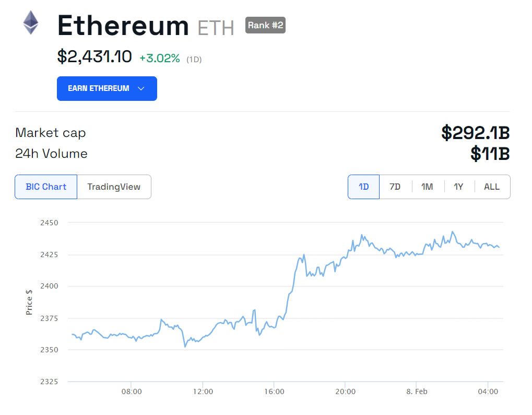Click the Rank #2 badge
This screenshot has width=532, height=415.
click(265, 25)
